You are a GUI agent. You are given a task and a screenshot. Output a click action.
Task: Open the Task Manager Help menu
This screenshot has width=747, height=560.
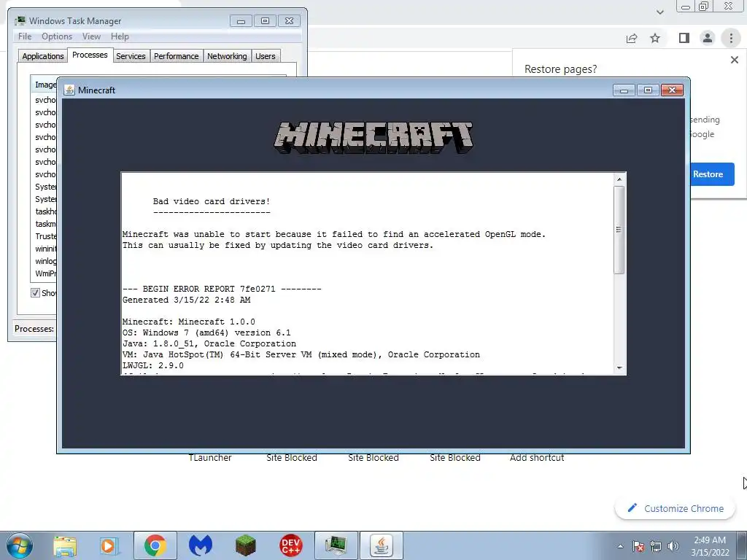[120, 36]
